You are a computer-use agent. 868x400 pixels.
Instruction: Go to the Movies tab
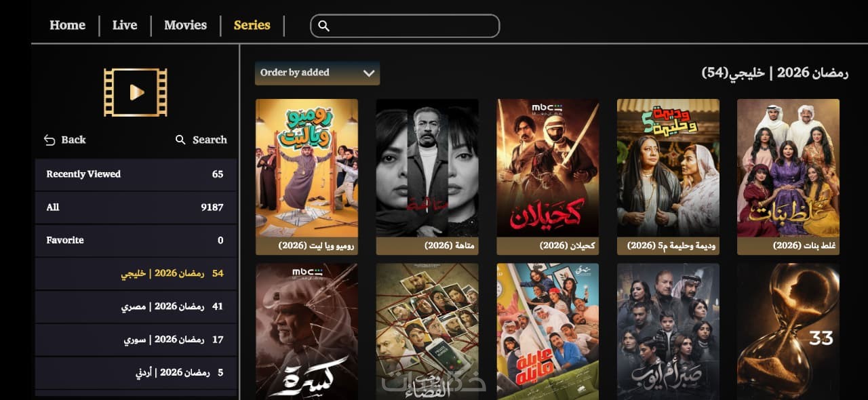(185, 25)
